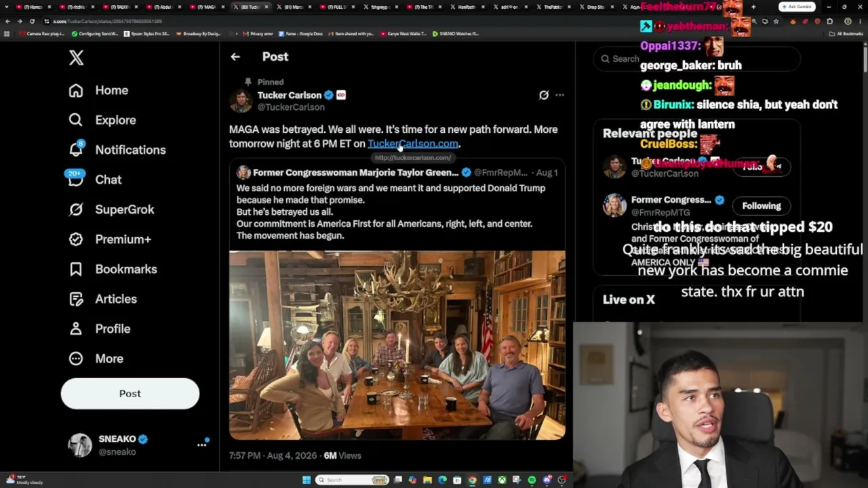Click SNEAKO profile avatar at bottom left
The width and height of the screenshot is (868, 488).
tap(80, 445)
